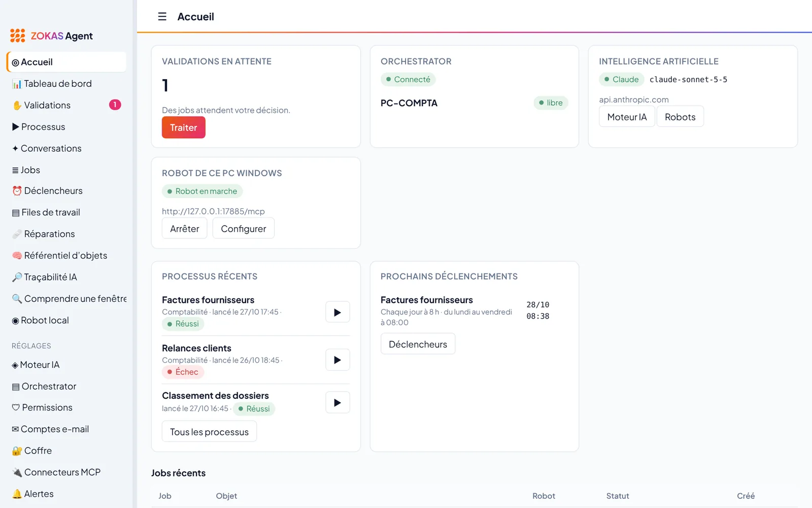Click the Statut column header
The width and height of the screenshot is (812, 508).
pyautogui.click(x=618, y=496)
